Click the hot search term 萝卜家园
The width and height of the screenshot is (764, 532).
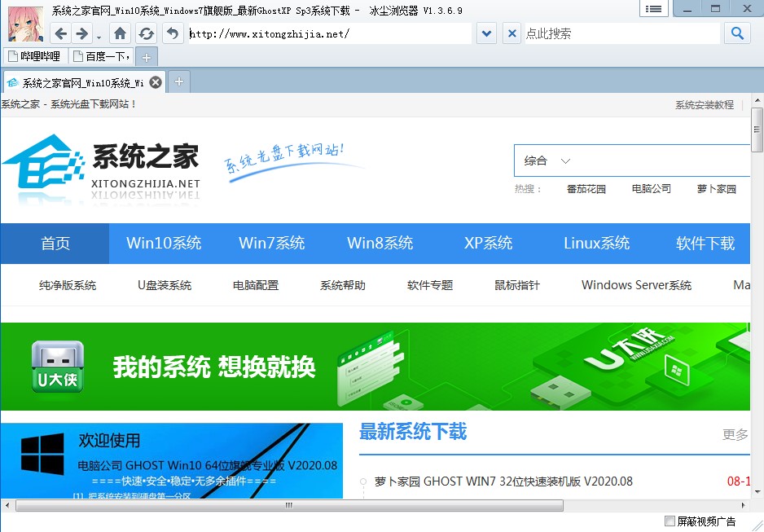click(x=716, y=189)
